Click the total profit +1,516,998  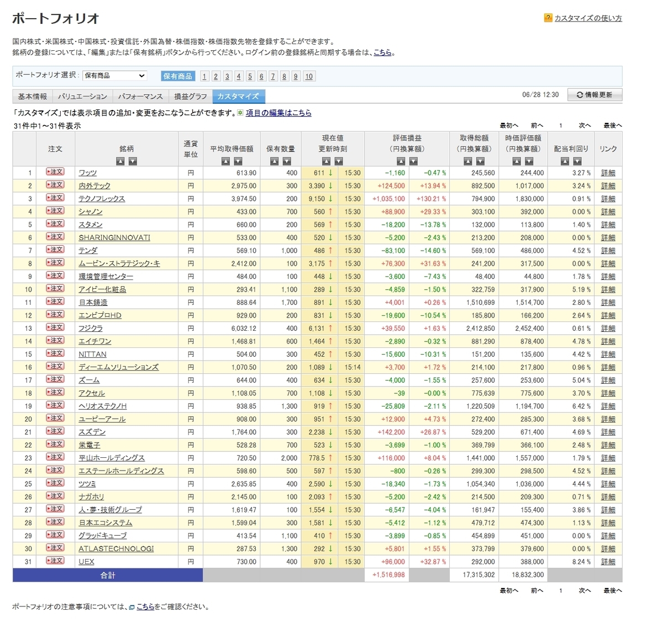[388, 575]
